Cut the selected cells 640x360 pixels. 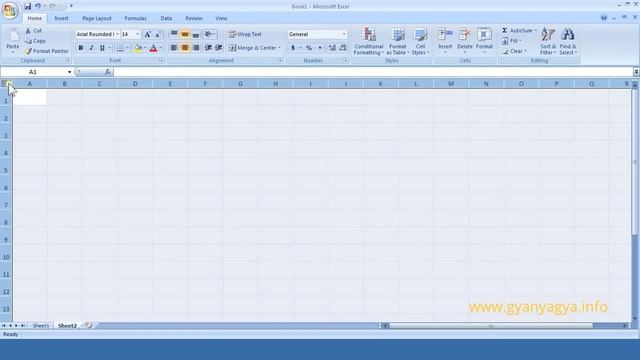tap(33, 31)
